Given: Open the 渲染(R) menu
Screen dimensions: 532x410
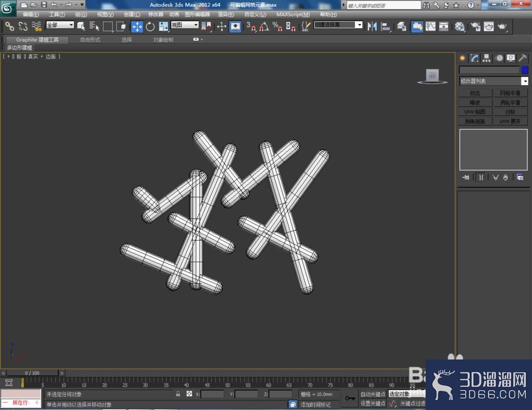Looking at the screenshot, I should 226,14.
